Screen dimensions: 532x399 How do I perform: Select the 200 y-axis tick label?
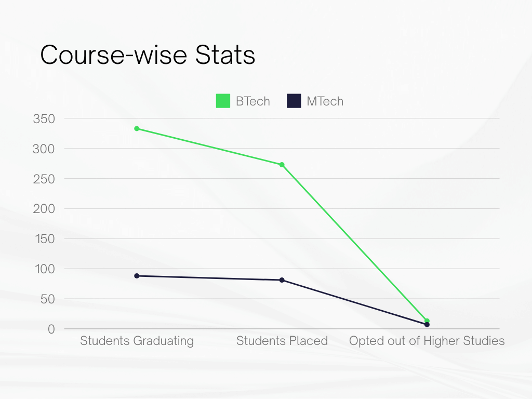[44, 209]
